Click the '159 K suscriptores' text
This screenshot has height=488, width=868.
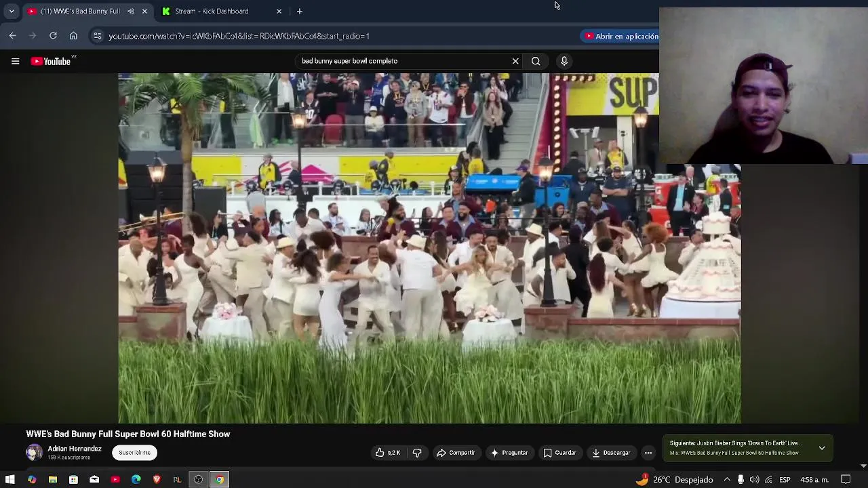click(x=69, y=457)
